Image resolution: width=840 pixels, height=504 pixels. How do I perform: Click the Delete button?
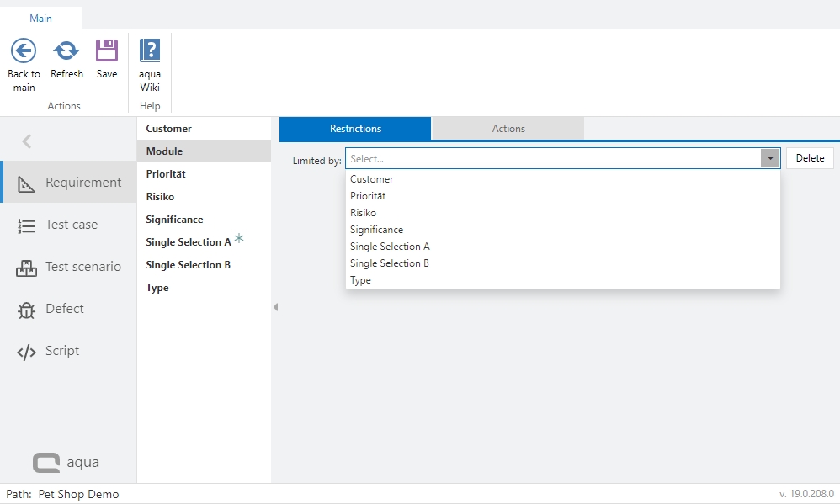pyautogui.click(x=810, y=158)
